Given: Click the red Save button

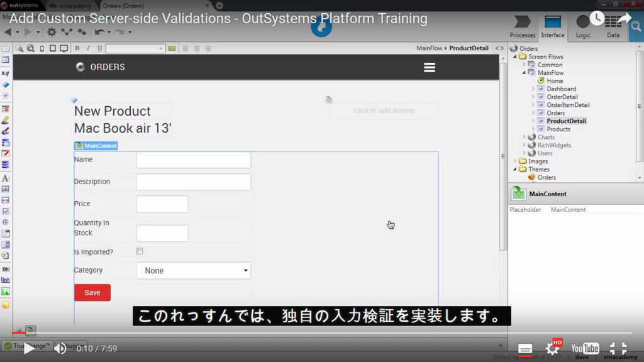Looking at the screenshot, I should click(92, 293).
